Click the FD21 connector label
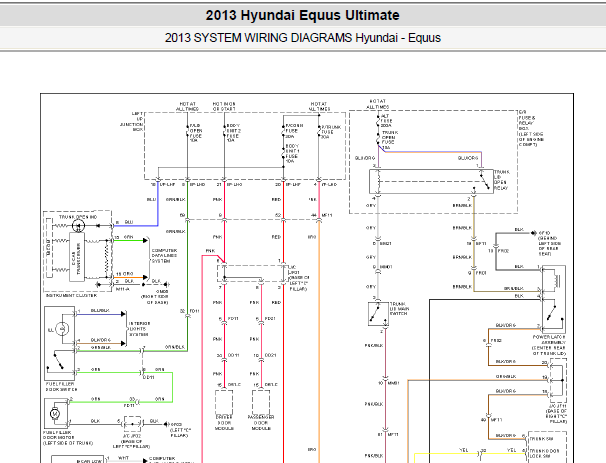This screenshot has width=606, height=463. coord(270,319)
